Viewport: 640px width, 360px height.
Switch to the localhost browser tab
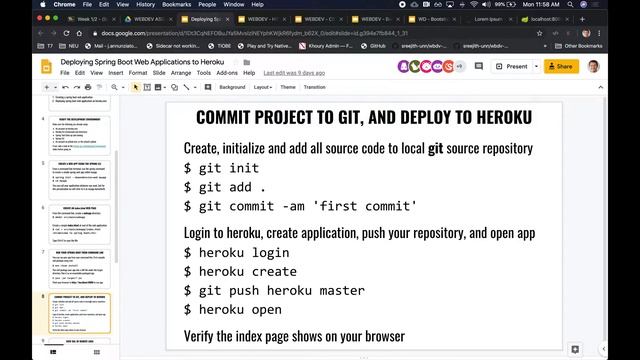tap(546, 19)
